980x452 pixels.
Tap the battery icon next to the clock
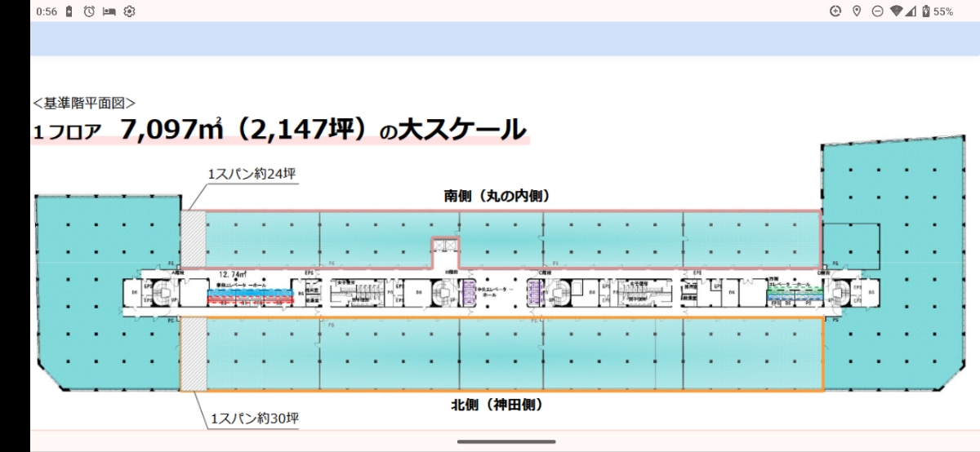pyautogui.click(x=69, y=11)
